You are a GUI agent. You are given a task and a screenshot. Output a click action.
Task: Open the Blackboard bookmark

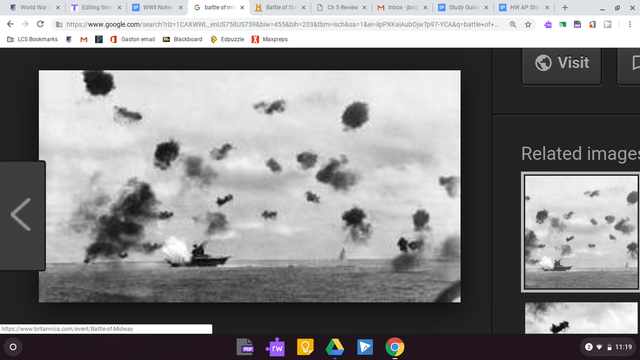(x=182, y=40)
